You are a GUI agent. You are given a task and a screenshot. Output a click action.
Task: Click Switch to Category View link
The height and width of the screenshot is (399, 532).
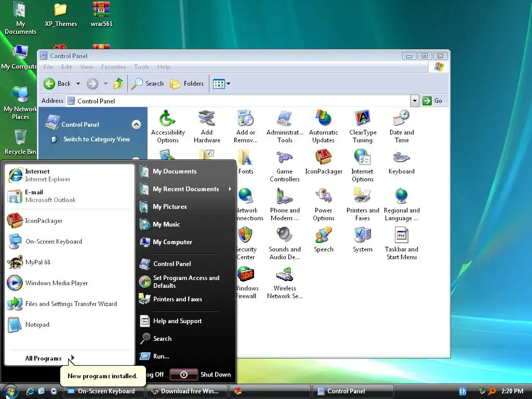(x=97, y=139)
